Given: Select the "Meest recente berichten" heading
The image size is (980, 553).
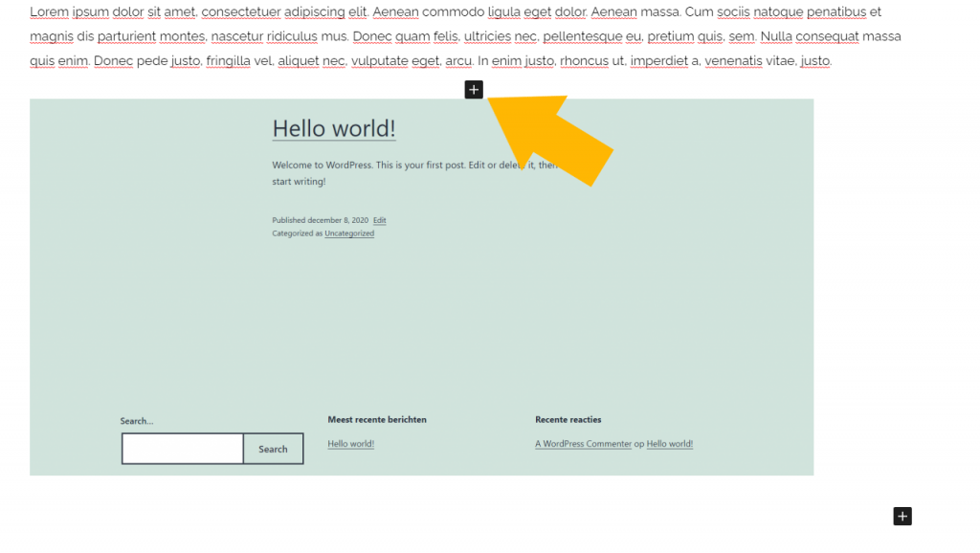Looking at the screenshot, I should pos(377,419).
